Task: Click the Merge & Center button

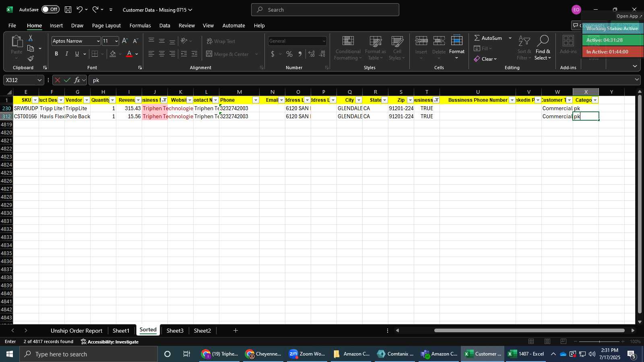Action: (x=228, y=54)
